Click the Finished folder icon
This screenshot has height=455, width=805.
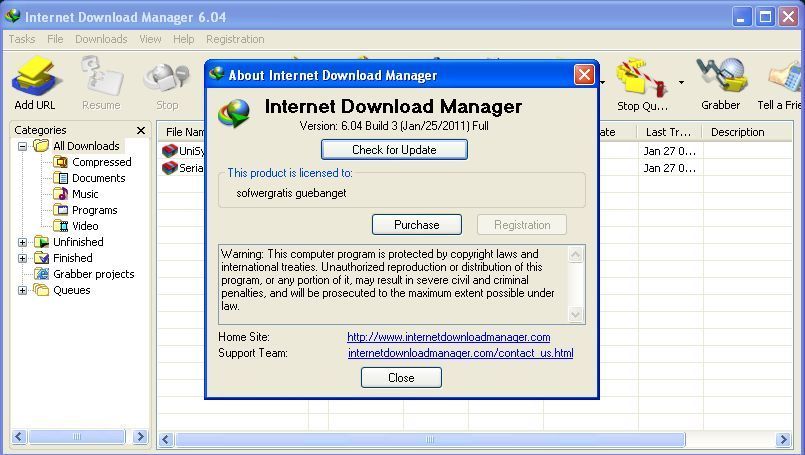42,258
